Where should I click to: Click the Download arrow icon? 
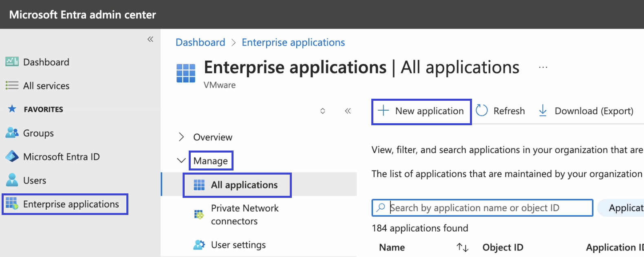543,111
